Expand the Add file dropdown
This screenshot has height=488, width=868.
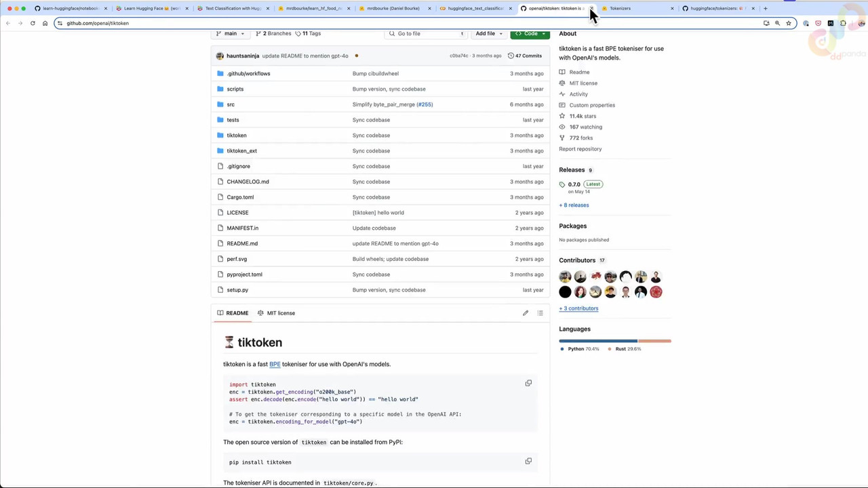(489, 33)
